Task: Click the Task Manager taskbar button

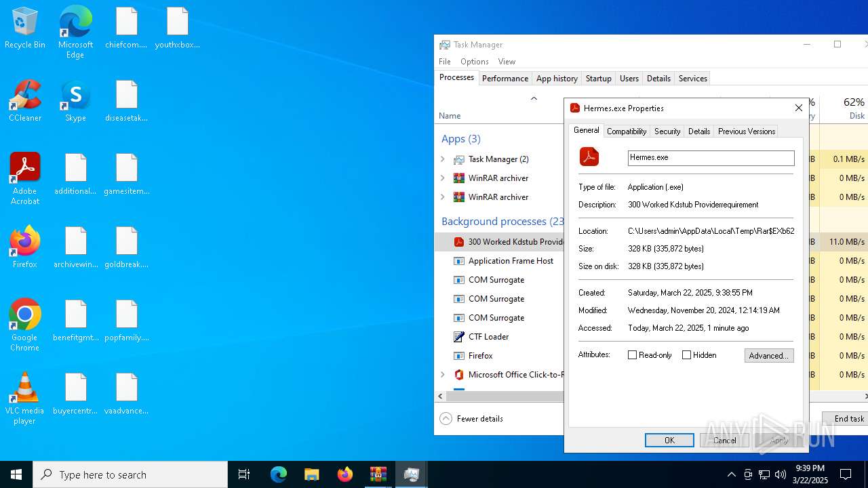Action: coord(412,474)
